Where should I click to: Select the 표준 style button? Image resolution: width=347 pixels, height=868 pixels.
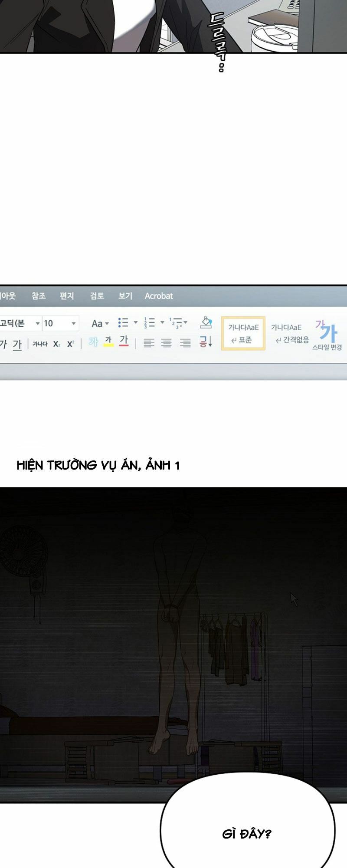coord(243,333)
